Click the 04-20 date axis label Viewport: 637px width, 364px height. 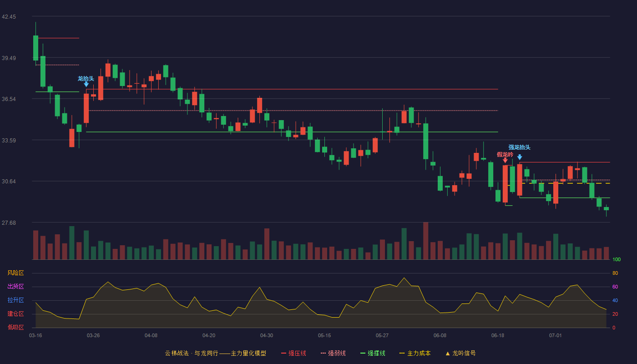209,335
